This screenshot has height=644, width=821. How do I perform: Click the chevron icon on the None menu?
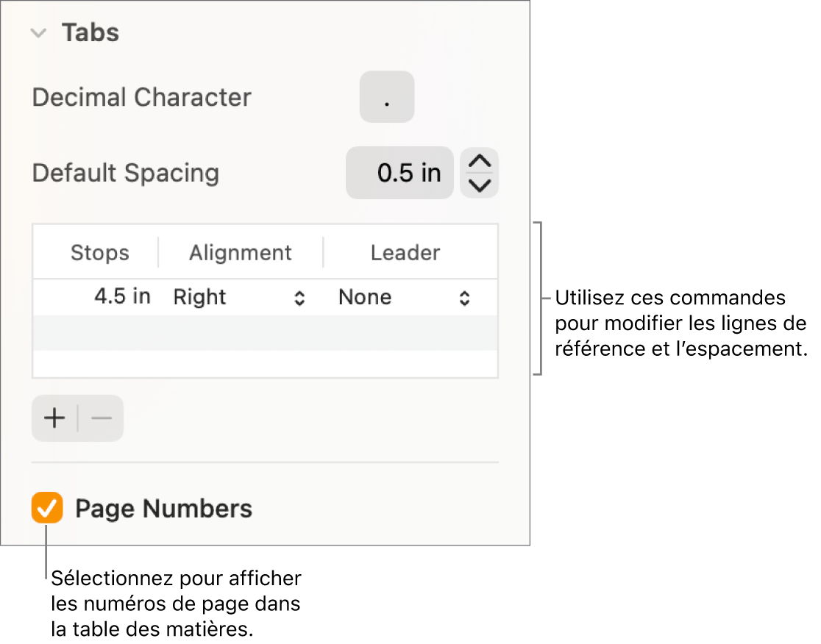465,297
